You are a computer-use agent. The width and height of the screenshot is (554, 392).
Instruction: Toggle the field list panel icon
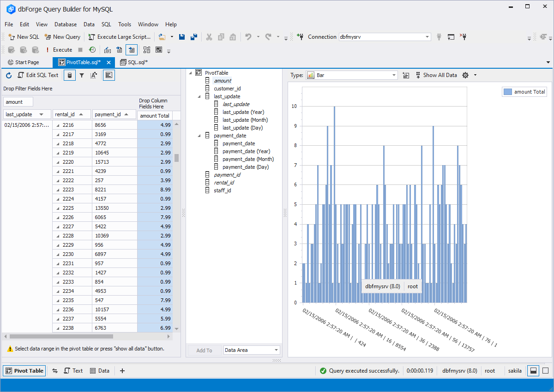(x=109, y=75)
